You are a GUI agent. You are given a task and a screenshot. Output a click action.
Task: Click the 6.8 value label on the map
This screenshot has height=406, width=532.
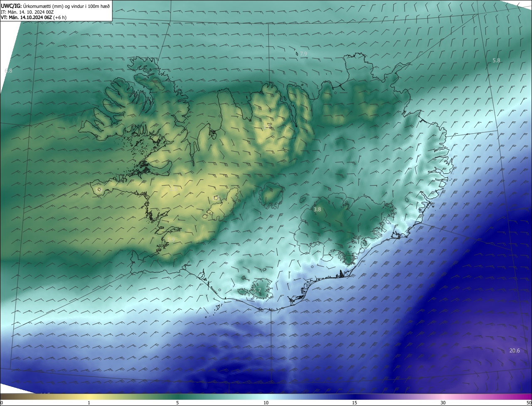[8, 71]
